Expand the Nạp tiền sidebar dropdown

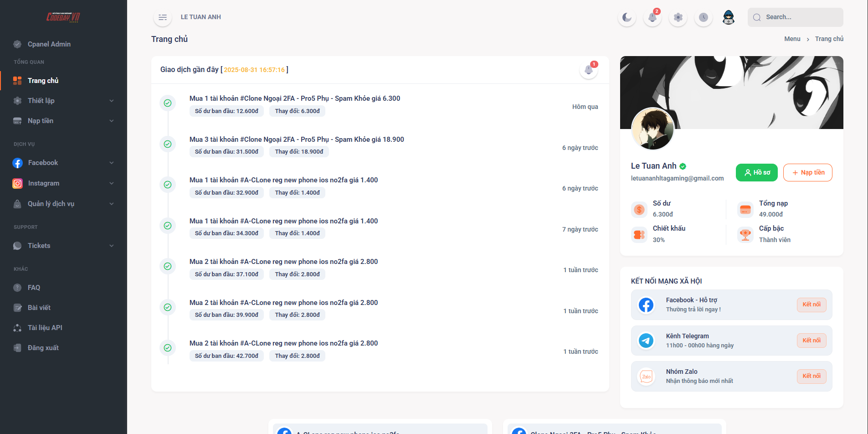pos(63,121)
